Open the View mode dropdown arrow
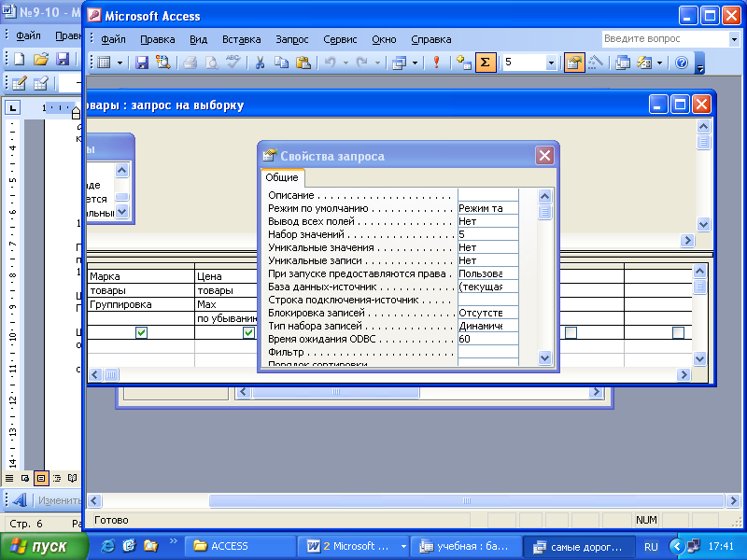The width and height of the screenshot is (747, 560). [x=120, y=63]
